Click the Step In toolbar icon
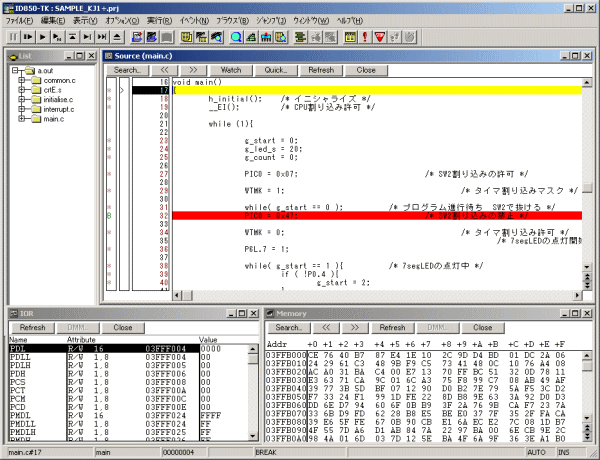The width and height of the screenshot is (600, 460). [87, 37]
